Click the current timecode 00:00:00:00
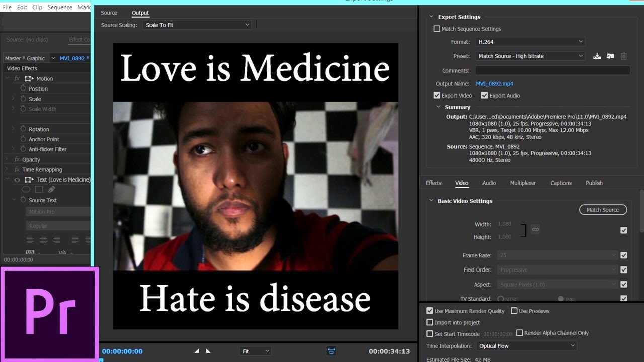 (x=122, y=351)
